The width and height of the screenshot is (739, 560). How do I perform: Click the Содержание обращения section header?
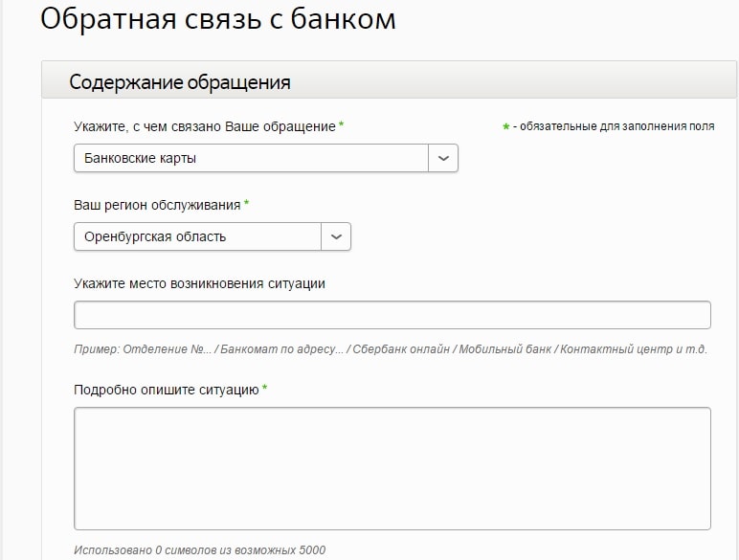coord(180,82)
